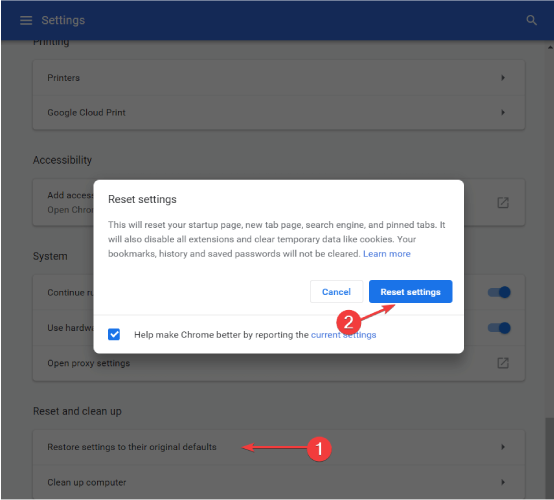Expand the Clean up computer arrow
554x500 pixels.
coord(503,482)
